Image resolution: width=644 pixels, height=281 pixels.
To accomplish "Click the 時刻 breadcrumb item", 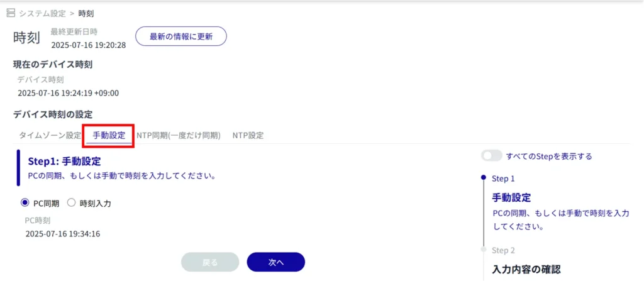I will click(x=87, y=13).
